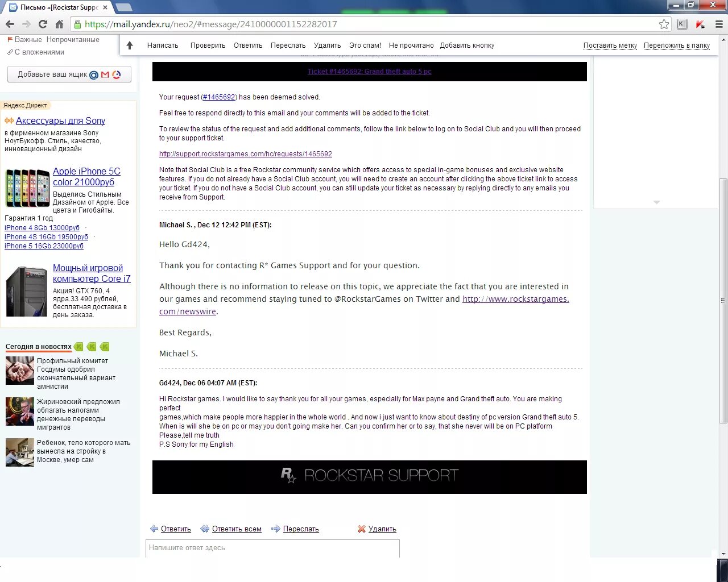728x582 pixels.
Task: Click the browser address bar
Action: click(x=370, y=24)
